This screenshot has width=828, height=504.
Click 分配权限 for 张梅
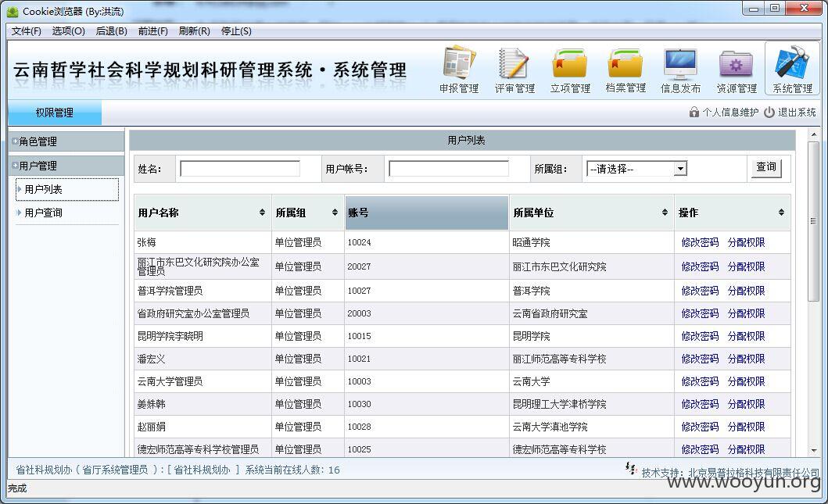click(x=746, y=242)
